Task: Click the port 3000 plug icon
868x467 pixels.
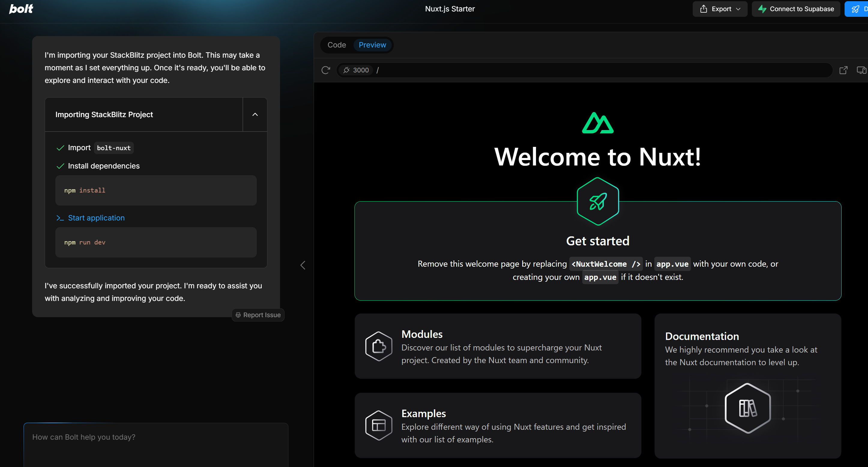Action: coord(346,70)
